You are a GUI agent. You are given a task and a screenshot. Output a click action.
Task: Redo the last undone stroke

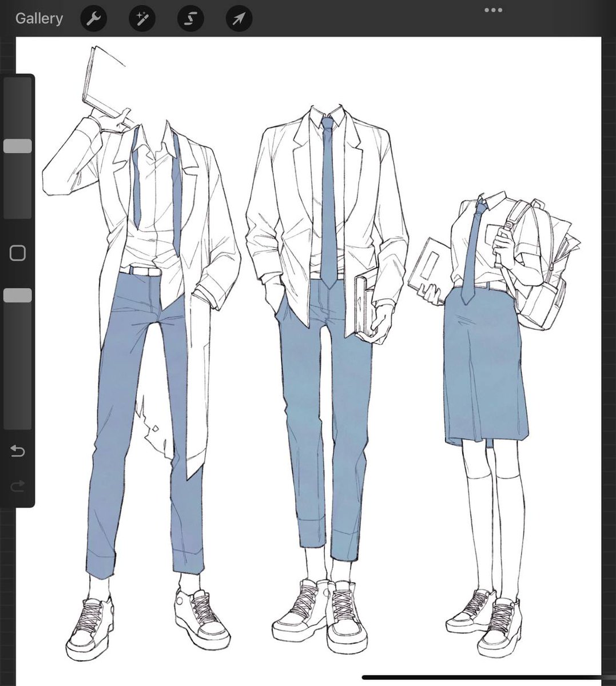(x=18, y=486)
